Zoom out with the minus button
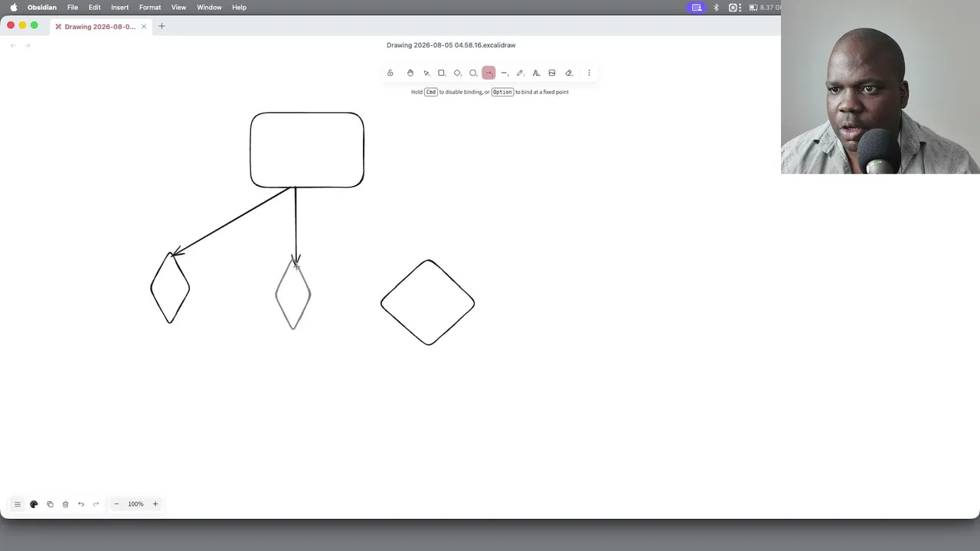The height and width of the screenshot is (551, 980). (x=116, y=504)
